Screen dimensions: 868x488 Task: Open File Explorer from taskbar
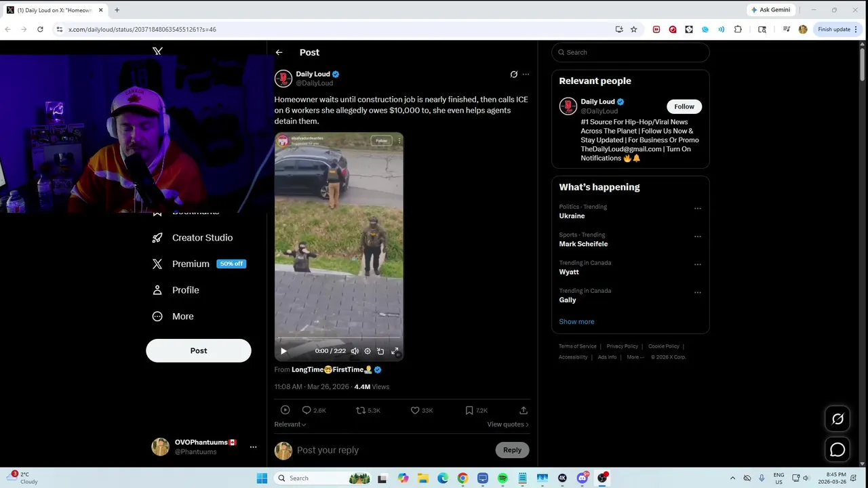pos(422,478)
